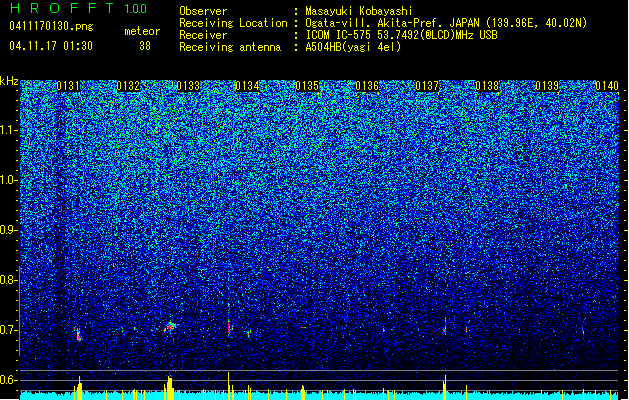The image size is (629, 400).
Task: Click the A504HB(yagi 4el) antenna text
Action: click(353, 47)
